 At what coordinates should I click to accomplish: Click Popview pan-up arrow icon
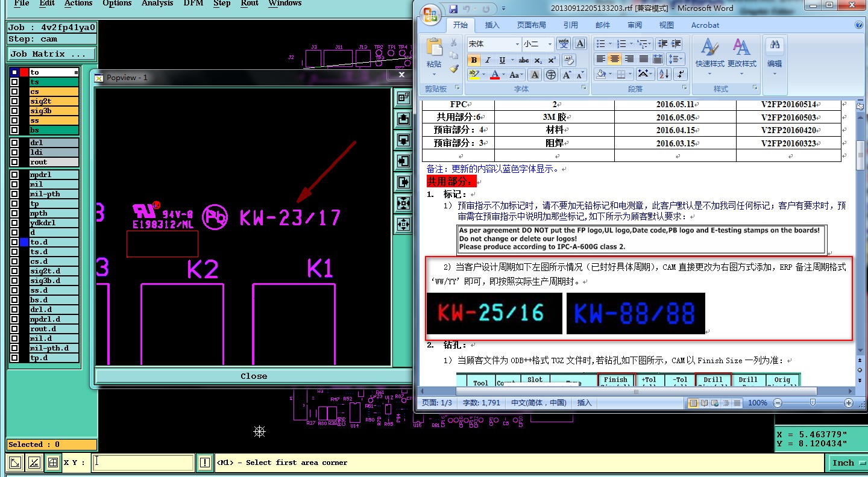click(403, 119)
